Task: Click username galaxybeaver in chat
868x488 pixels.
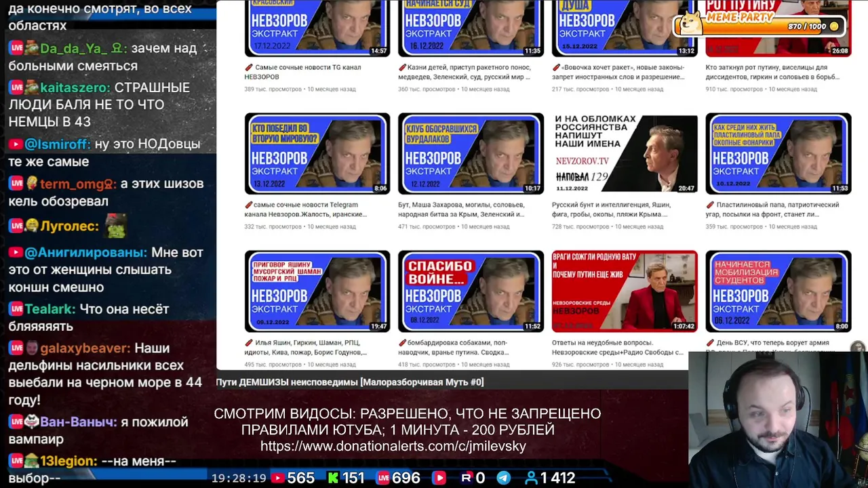Action: point(85,348)
